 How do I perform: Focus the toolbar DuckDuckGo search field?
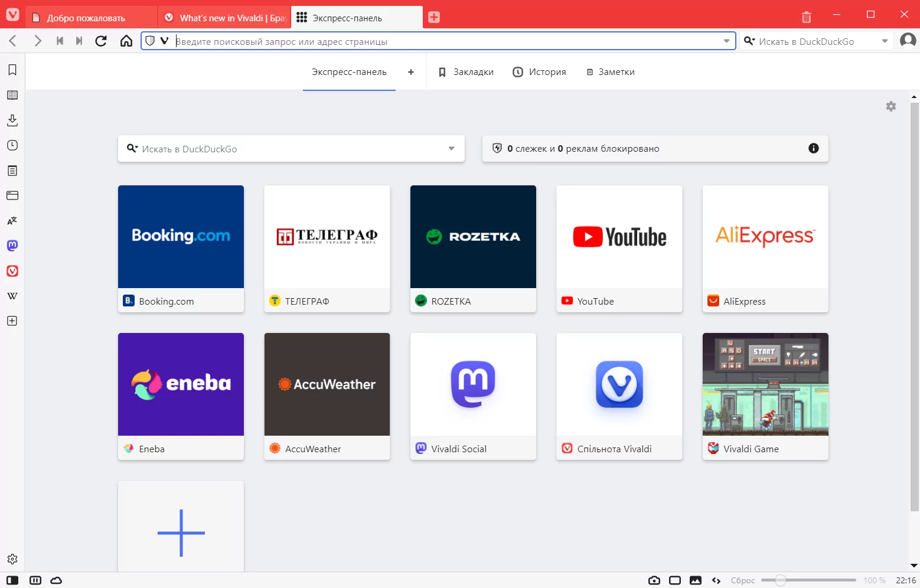point(817,41)
